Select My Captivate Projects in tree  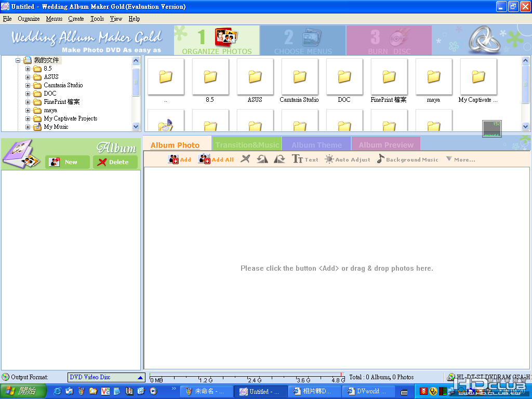[71, 118]
